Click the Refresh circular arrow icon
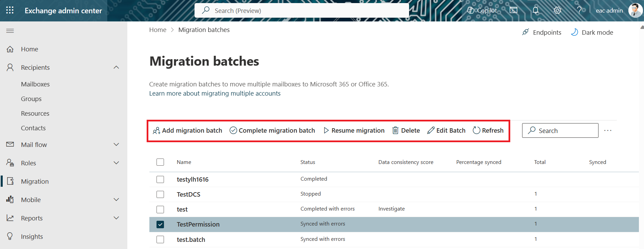Viewport: 644px width, 249px height. click(477, 130)
